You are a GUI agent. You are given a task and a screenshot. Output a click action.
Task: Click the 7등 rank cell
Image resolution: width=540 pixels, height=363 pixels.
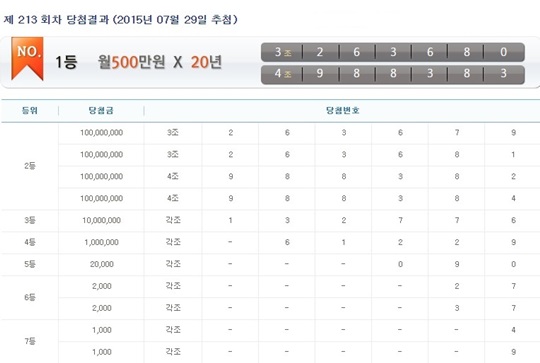(x=30, y=341)
